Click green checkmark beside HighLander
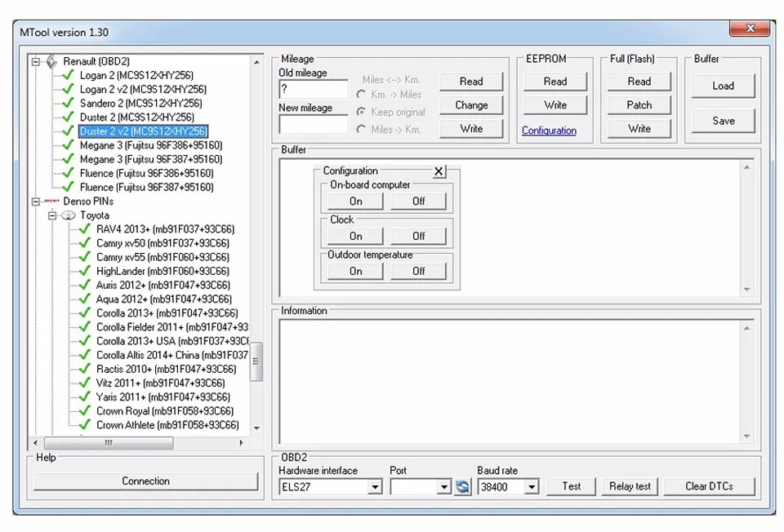The height and width of the screenshot is (532, 784). point(84,271)
